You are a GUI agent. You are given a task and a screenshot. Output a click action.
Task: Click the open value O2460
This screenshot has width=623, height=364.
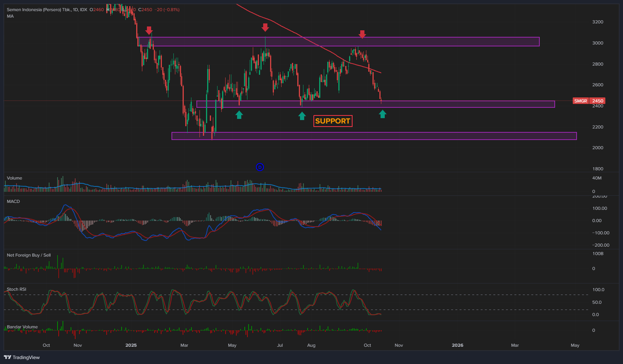tap(97, 10)
